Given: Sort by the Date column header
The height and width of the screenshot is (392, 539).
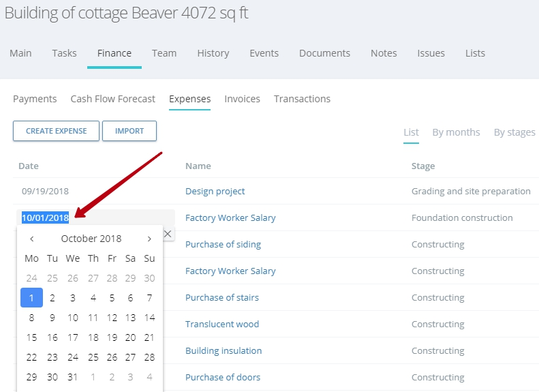Looking at the screenshot, I should tap(29, 166).
